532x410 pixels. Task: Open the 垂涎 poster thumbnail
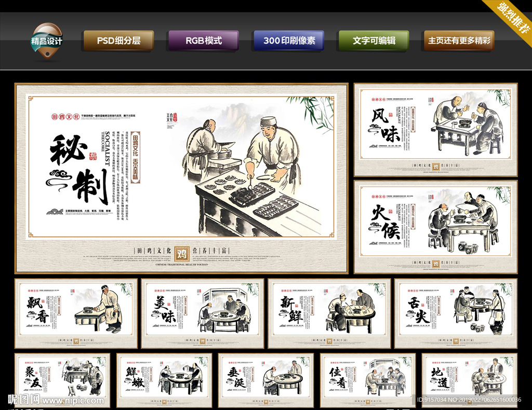(x=266, y=380)
